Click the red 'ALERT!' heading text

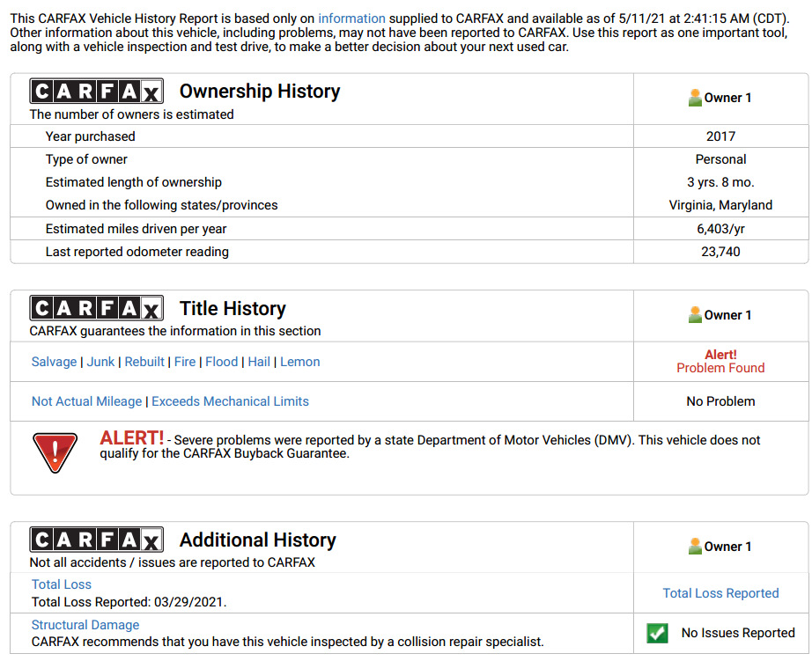(x=131, y=438)
